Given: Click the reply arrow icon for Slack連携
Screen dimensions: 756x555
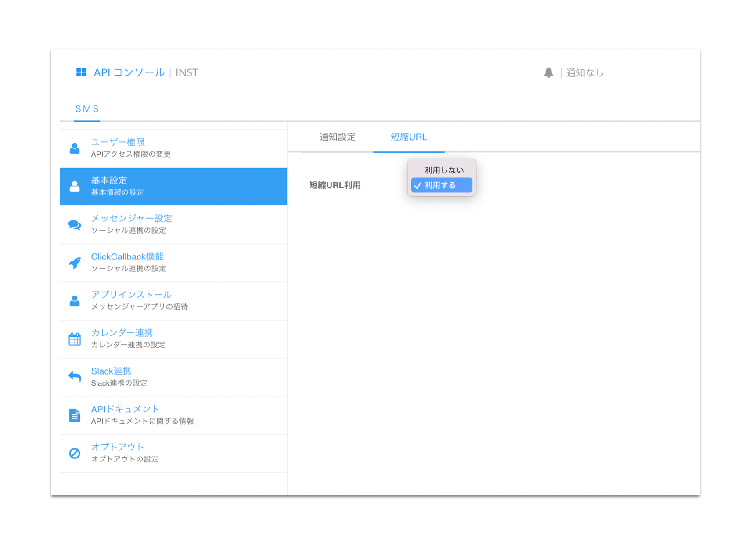Looking at the screenshot, I should 75,377.
